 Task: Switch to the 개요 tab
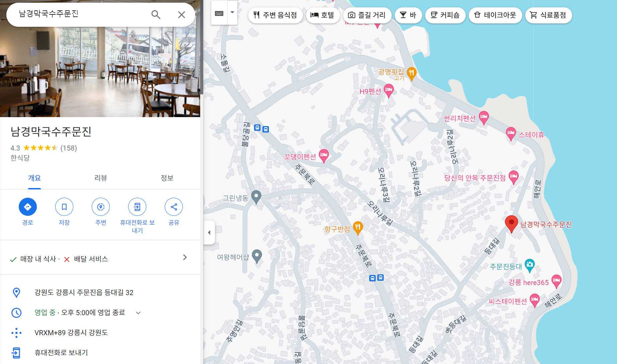pos(34,178)
